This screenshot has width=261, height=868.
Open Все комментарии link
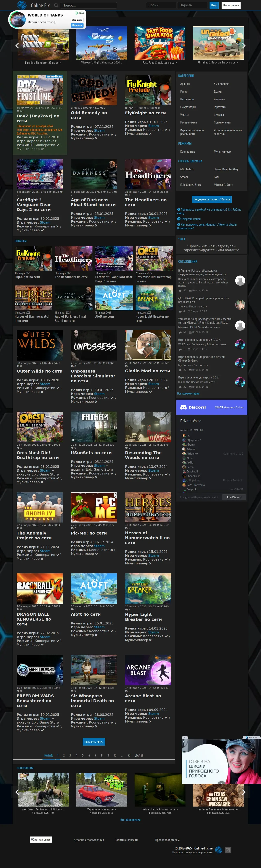pos(188,394)
